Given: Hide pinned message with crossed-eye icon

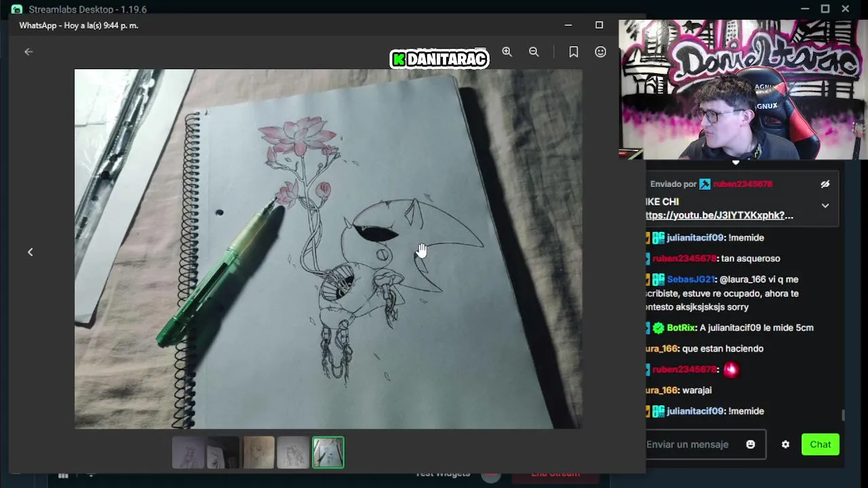Looking at the screenshot, I should 825,184.
